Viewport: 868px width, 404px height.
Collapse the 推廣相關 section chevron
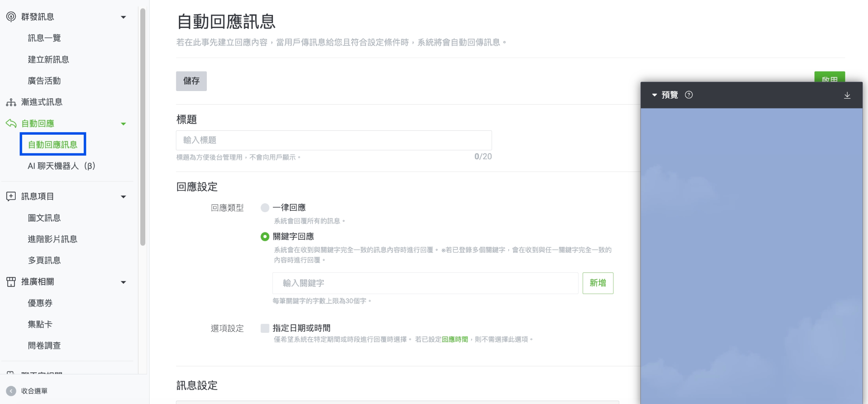(123, 282)
